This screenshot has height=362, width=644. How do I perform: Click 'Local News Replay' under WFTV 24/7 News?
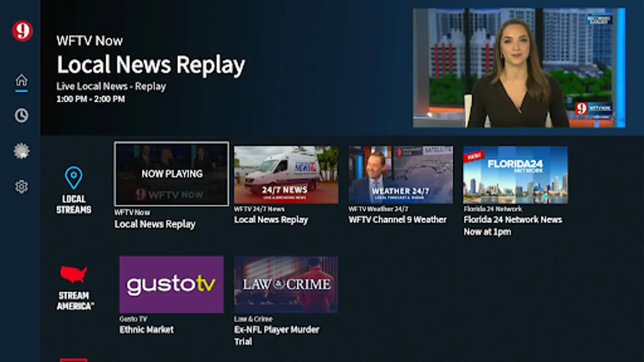pos(271,220)
